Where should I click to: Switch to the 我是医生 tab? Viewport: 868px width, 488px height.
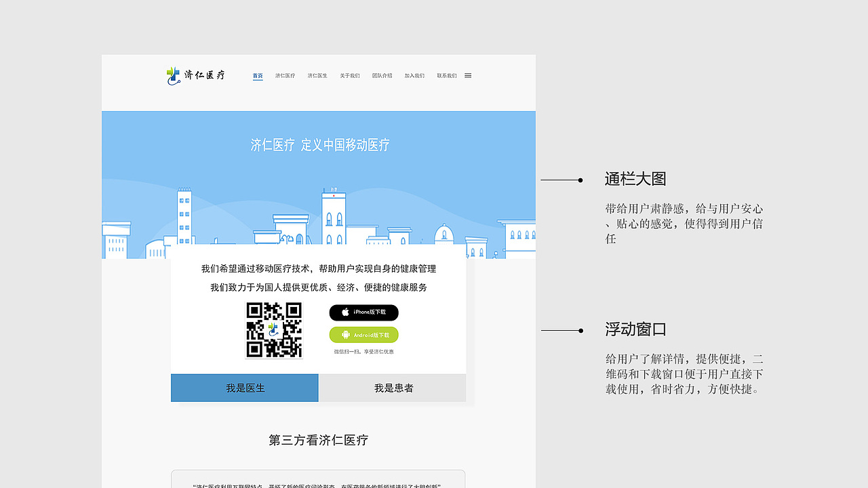pos(245,388)
